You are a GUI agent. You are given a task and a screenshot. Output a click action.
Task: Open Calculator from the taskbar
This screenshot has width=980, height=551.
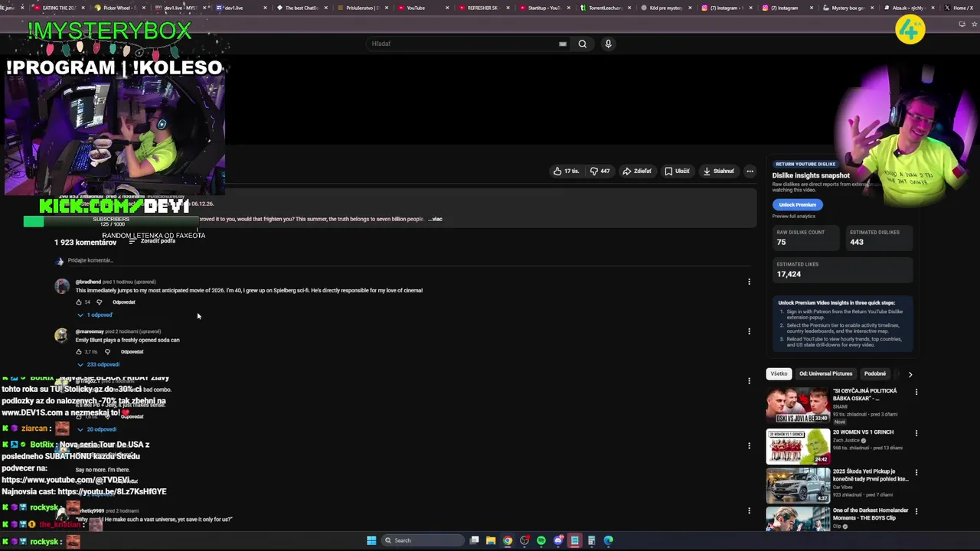pyautogui.click(x=592, y=540)
